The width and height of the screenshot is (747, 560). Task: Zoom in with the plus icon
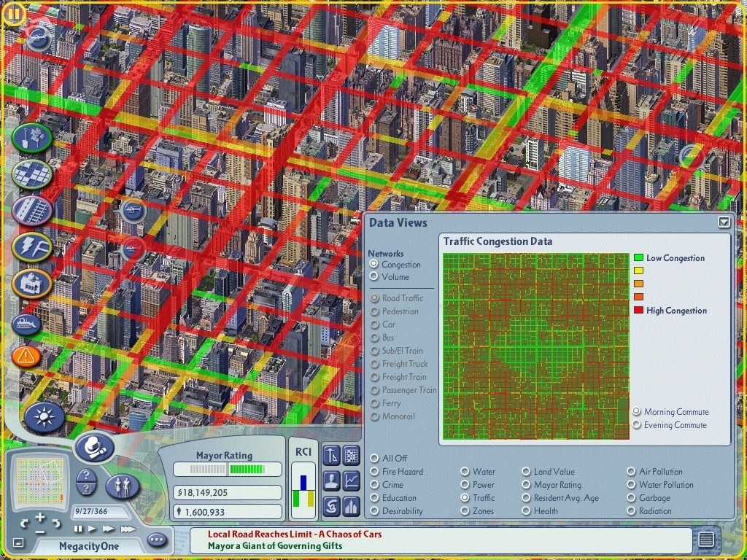pos(40,517)
